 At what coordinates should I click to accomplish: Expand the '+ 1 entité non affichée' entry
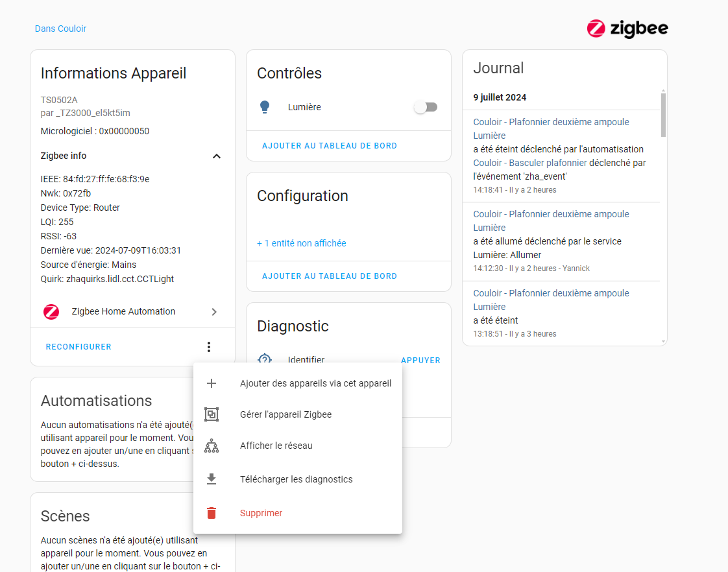pos(301,243)
